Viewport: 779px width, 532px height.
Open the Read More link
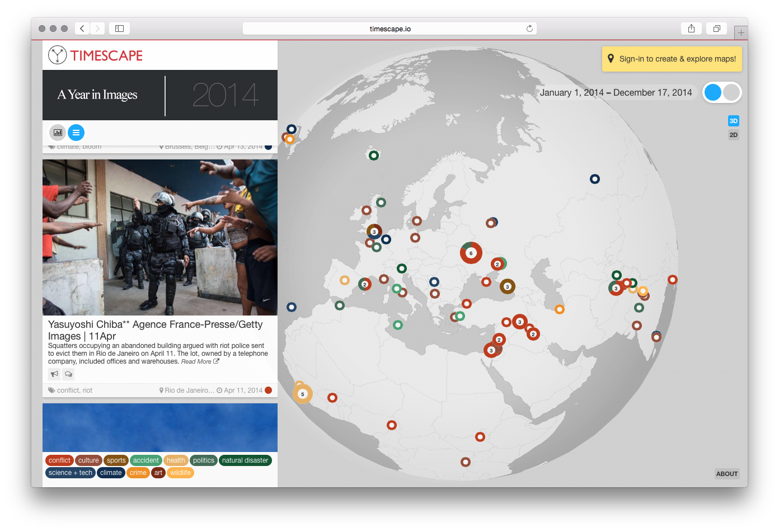click(199, 362)
